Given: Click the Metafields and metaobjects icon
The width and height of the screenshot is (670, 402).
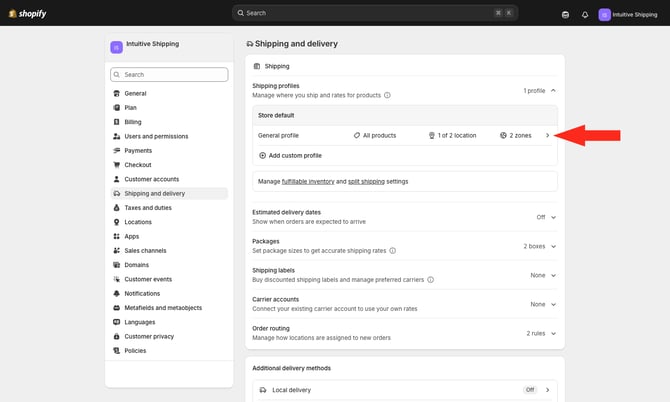Looking at the screenshot, I should pos(116,308).
